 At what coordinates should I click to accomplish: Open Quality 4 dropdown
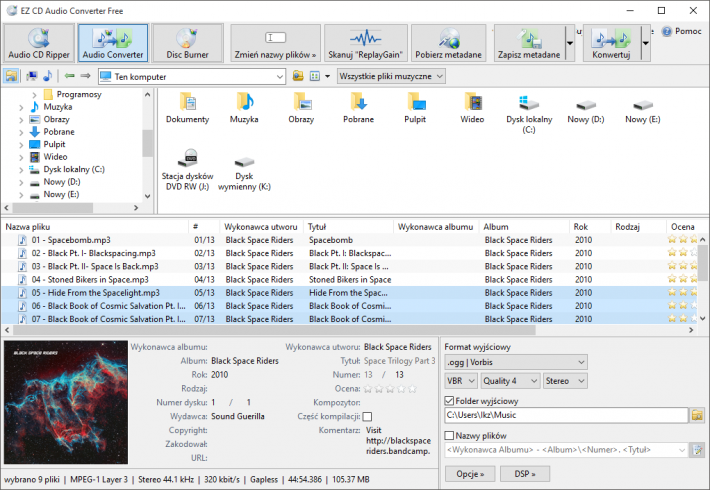coord(510,381)
